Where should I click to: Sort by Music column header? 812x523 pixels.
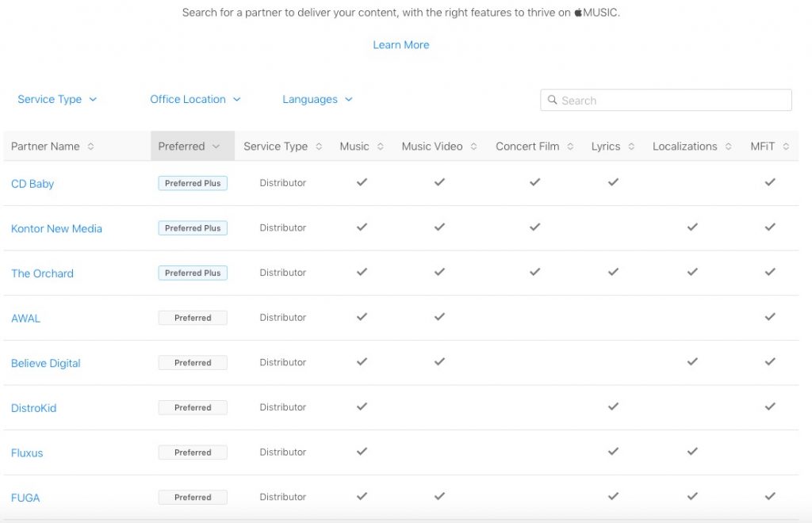pos(362,147)
